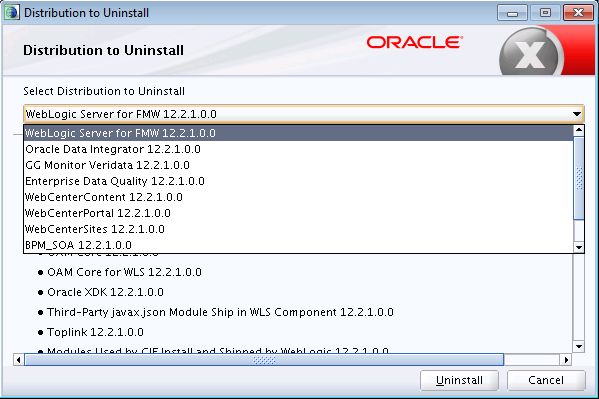Pick WebCenterSites 12.2.1.0.0 from dropdown
This screenshot has width=599, height=399.
(298, 229)
